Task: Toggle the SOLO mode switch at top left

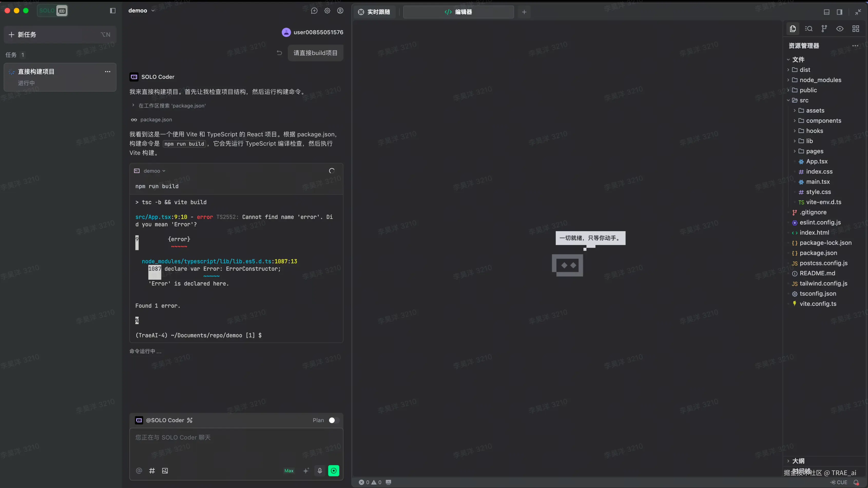Action: 53,11
